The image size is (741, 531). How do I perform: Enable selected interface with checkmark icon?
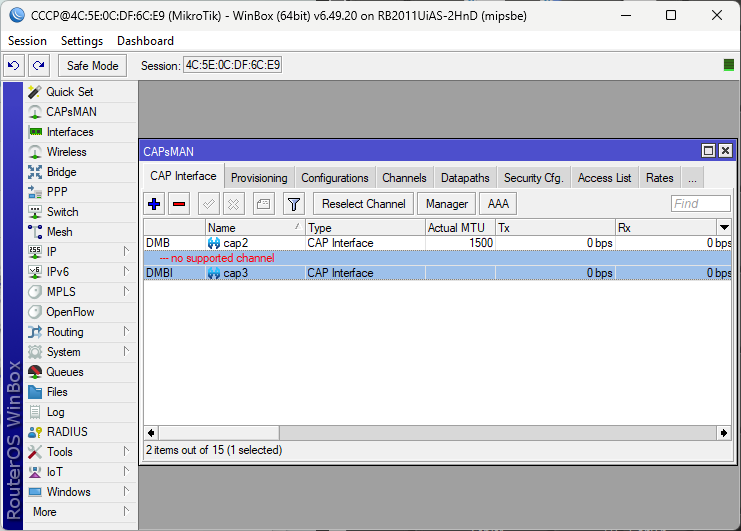tap(208, 204)
